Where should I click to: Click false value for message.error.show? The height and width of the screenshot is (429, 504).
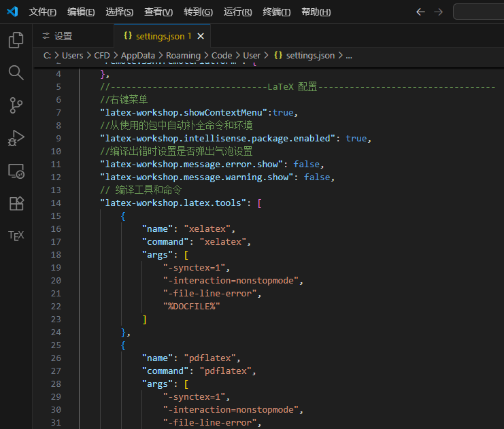coord(306,165)
